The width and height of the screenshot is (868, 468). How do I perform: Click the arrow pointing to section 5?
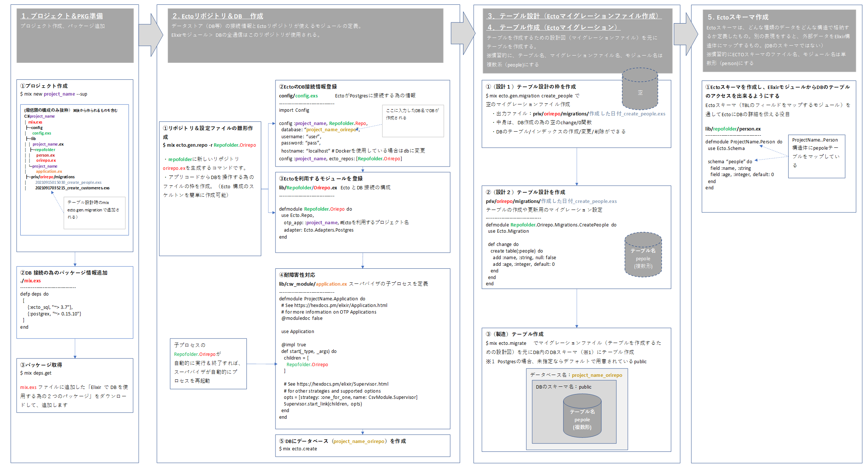[685, 34]
